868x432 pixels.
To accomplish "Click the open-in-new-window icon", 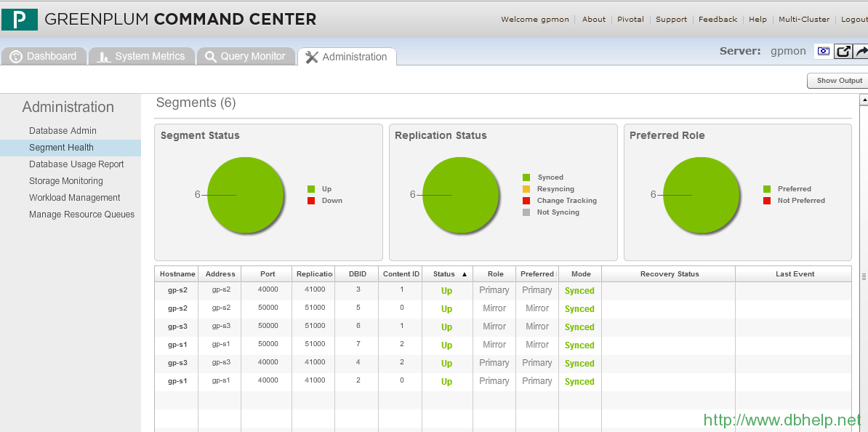I will click(x=843, y=51).
